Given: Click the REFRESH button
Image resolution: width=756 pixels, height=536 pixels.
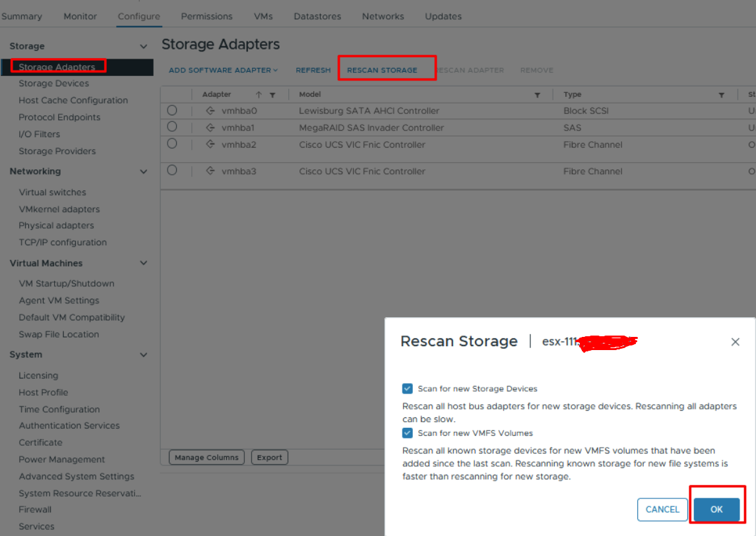Looking at the screenshot, I should (x=313, y=70).
